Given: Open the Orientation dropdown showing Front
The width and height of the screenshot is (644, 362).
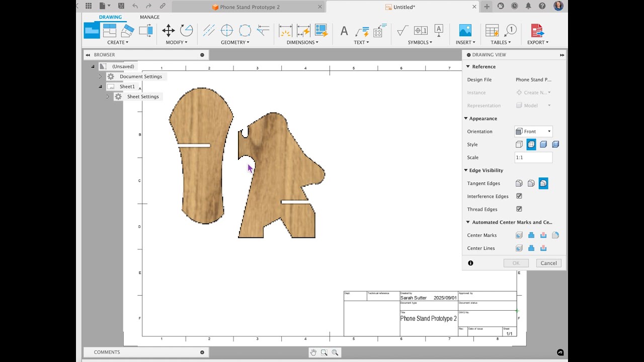Looking at the screenshot, I should click(x=533, y=131).
